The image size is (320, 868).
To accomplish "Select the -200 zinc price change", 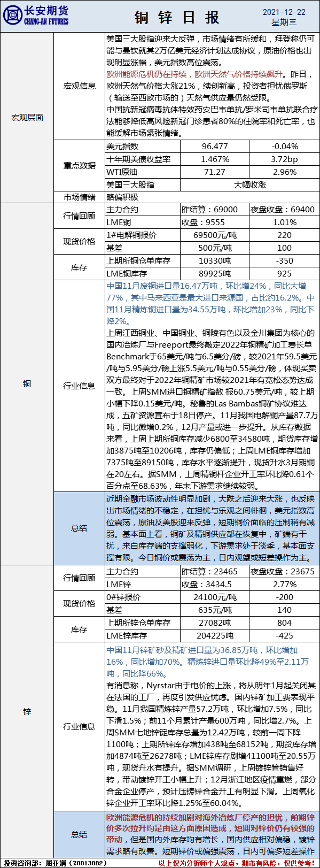I will point(284,597).
